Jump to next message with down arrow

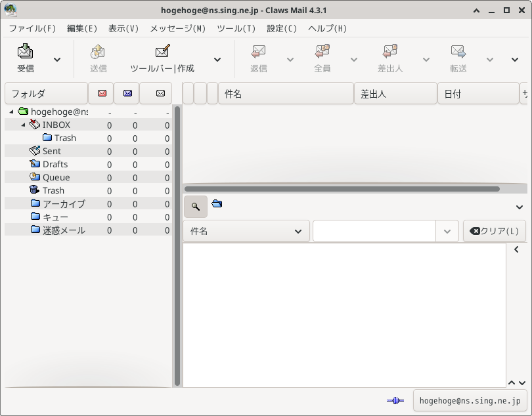(522, 383)
